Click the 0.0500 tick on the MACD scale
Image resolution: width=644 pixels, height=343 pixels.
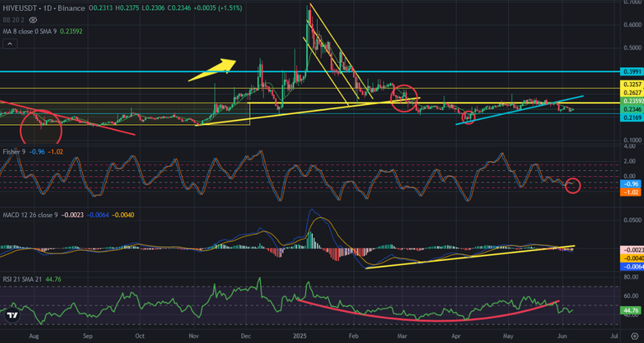tap(633, 221)
